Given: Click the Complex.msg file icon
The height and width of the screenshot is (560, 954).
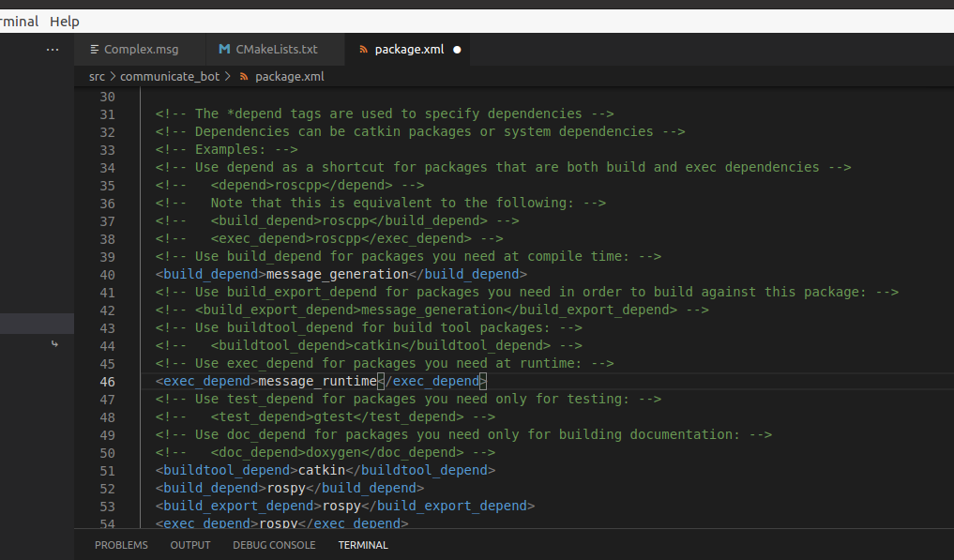Looking at the screenshot, I should click(95, 50).
